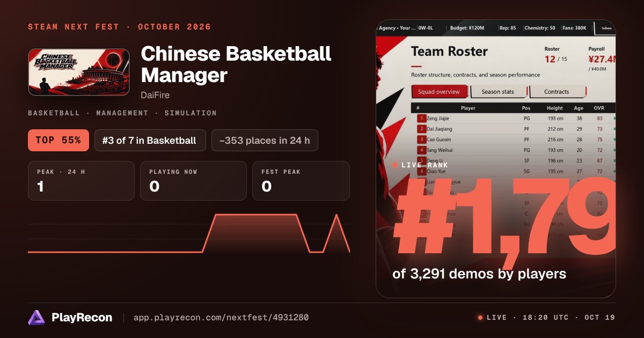Select the Cao Guoxin roster row
Screen dimensions: 644x338
[x=514, y=139]
